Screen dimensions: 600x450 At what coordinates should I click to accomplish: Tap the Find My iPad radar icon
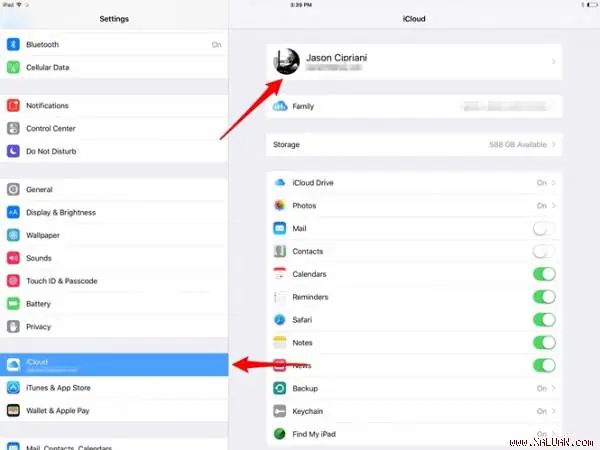point(280,434)
